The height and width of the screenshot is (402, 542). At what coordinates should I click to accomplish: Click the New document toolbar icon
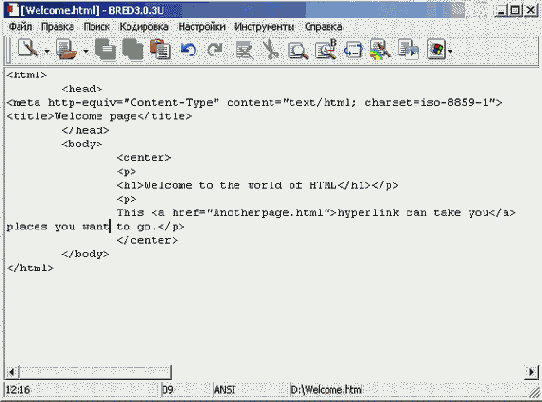point(28,49)
